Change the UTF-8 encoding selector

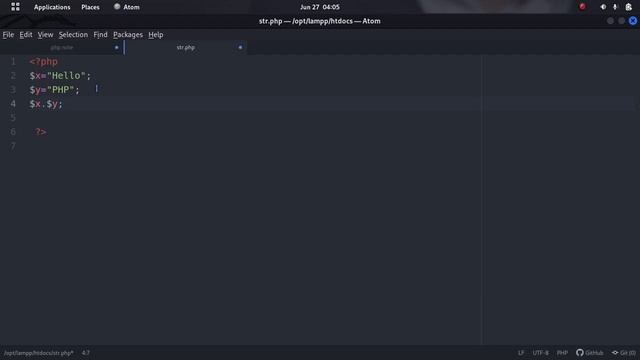click(540, 353)
